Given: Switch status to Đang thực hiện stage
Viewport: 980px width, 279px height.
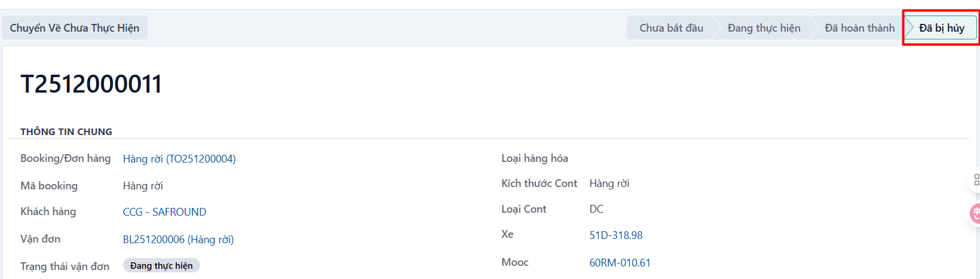Looking at the screenshot, I should click(764, 28).
